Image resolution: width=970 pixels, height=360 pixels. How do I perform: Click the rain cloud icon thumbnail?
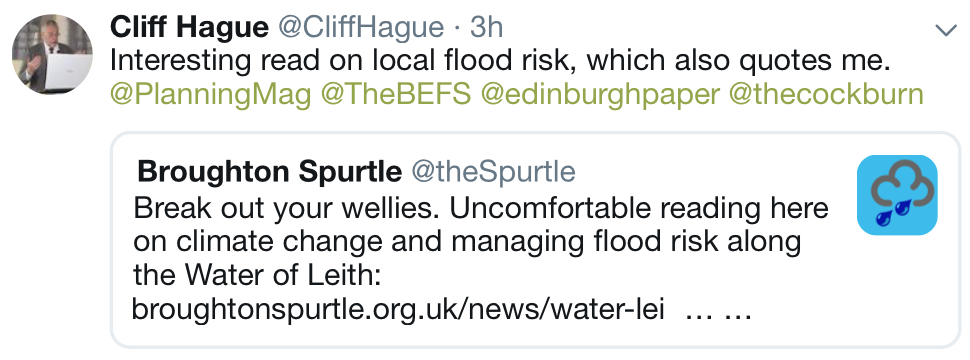click(897, 195)
